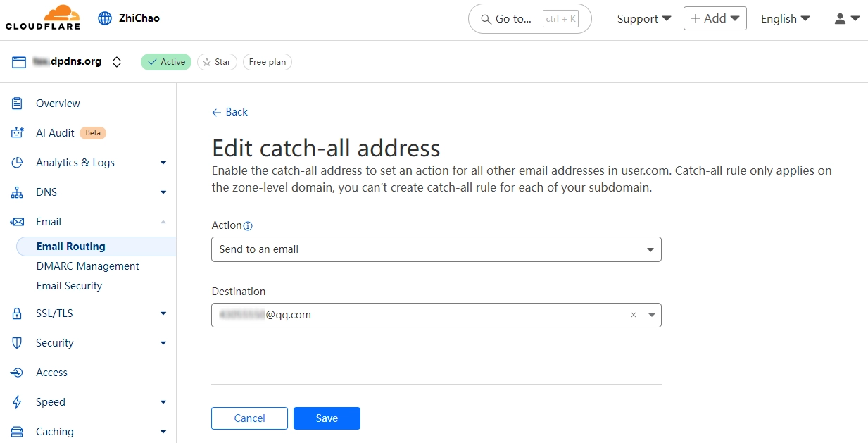Open the Support menu
The image size is (868, 443).
(x=643, y=18)
